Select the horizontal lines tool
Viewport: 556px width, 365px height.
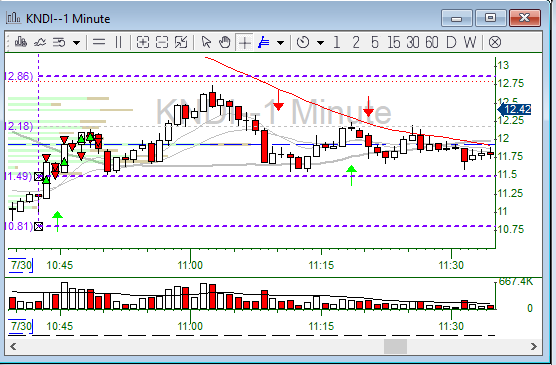click(x=99, y=43)
